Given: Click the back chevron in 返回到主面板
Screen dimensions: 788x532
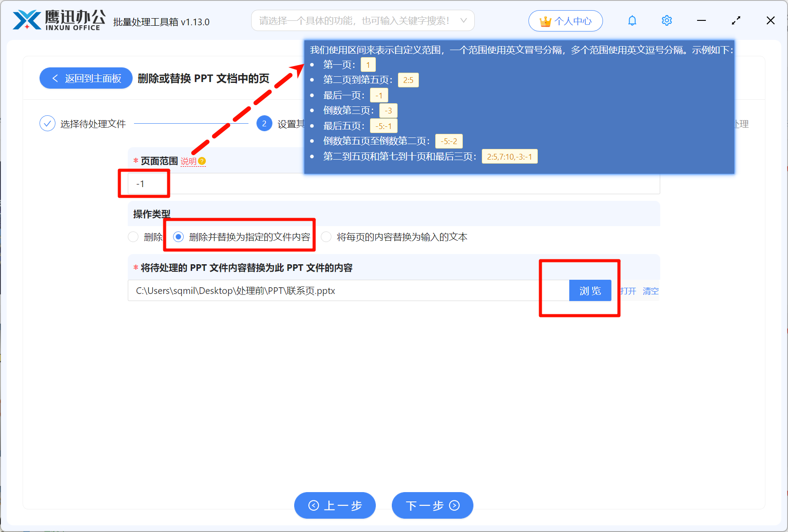Looking at the screenshot, I should (55, 78).
